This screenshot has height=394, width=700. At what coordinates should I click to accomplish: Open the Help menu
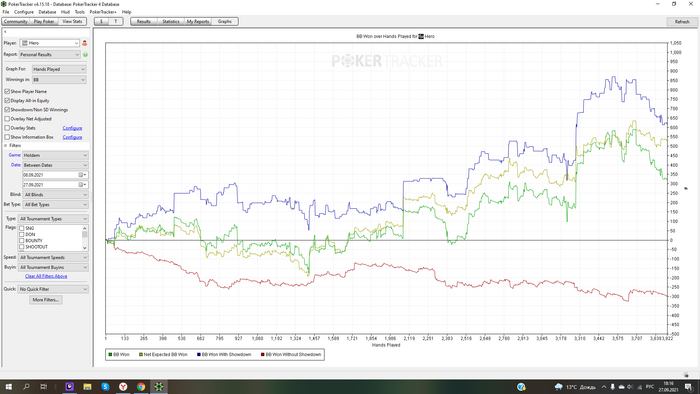(126, 12)
